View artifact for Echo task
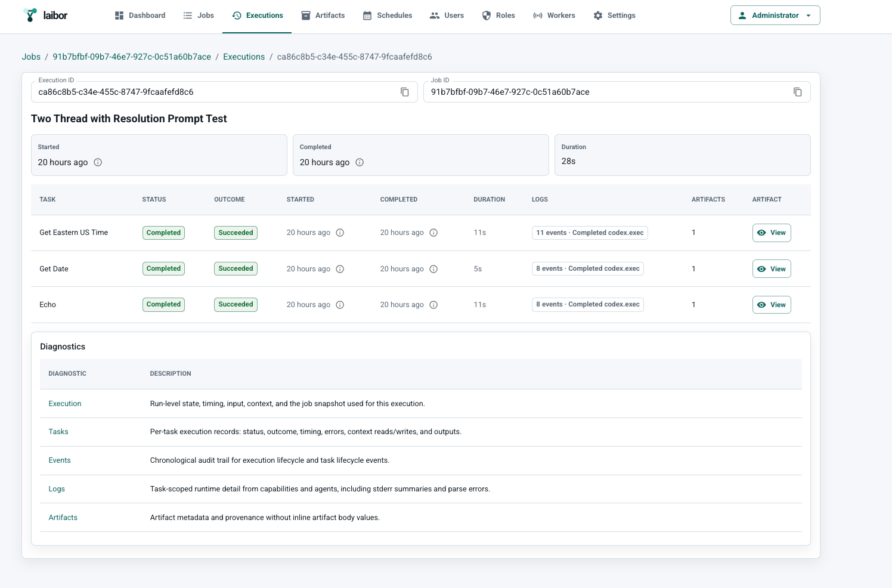Image resolution: width=892 pixels, height=588 pixels. [x=772, y=305]
